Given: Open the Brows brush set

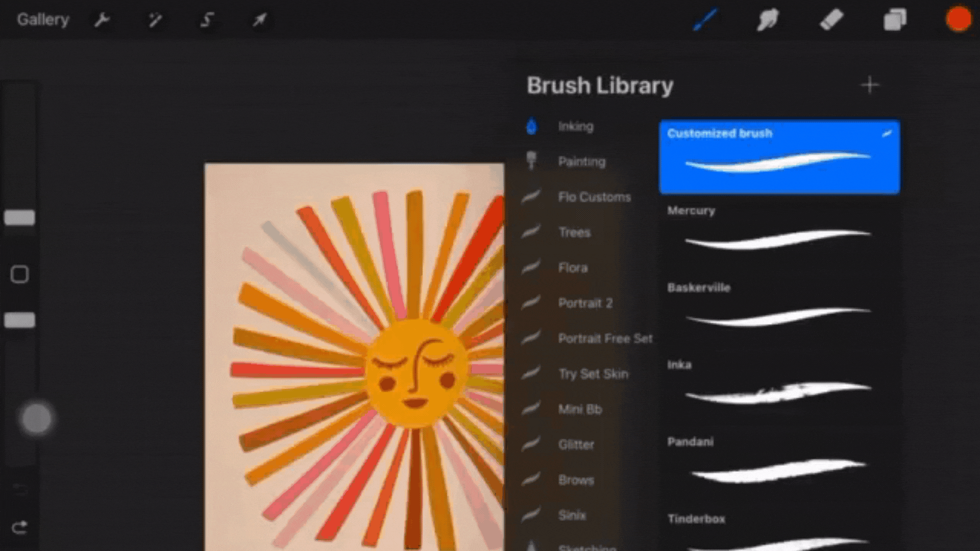Looking at the screenshot, I should point(576,480).
